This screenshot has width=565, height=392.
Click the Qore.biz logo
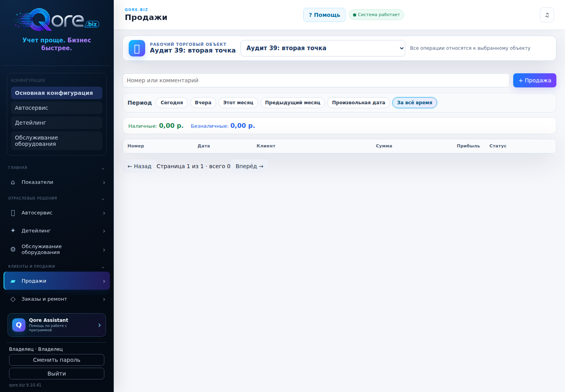click(x=56, y=20)
